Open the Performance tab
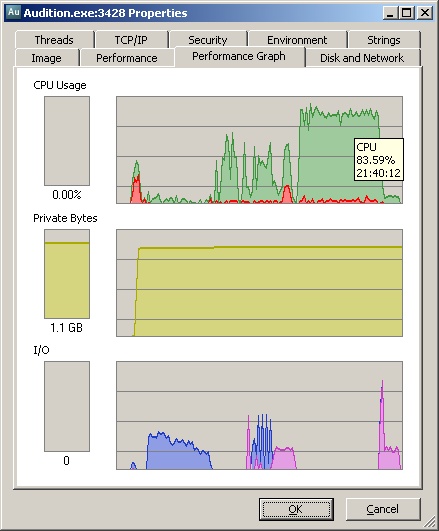 coord(127,58)
